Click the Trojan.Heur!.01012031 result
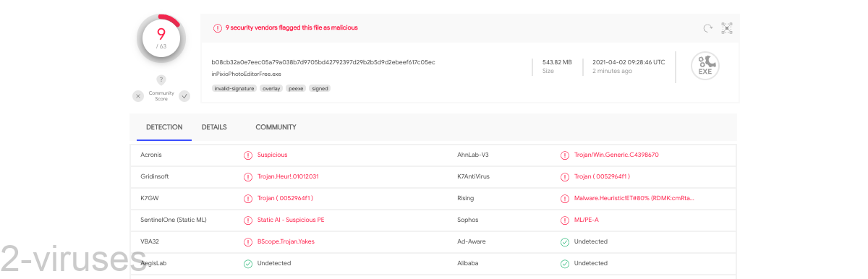 tap(288, 176)
